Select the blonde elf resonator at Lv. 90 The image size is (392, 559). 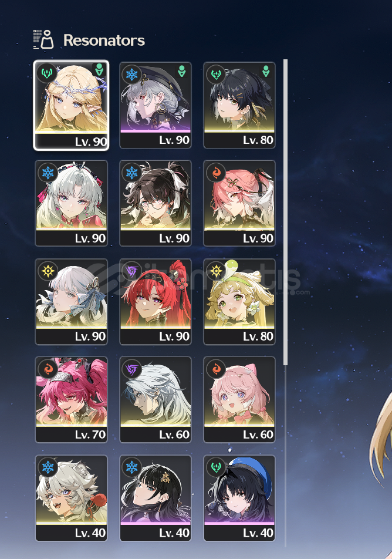pyautogui.click(x=71, y=105)
